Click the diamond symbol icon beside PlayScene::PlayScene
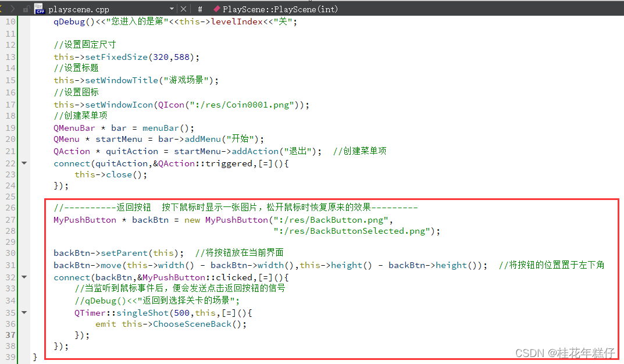Screen dimensions: 624x364 [217, 9]
